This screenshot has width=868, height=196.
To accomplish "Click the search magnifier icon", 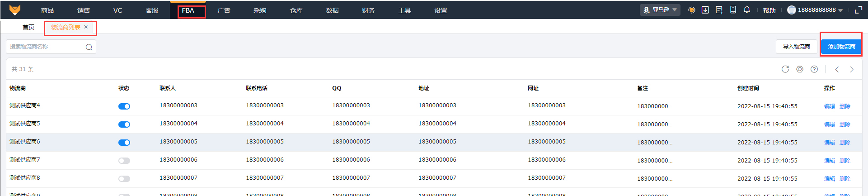I will click(89, 47).
